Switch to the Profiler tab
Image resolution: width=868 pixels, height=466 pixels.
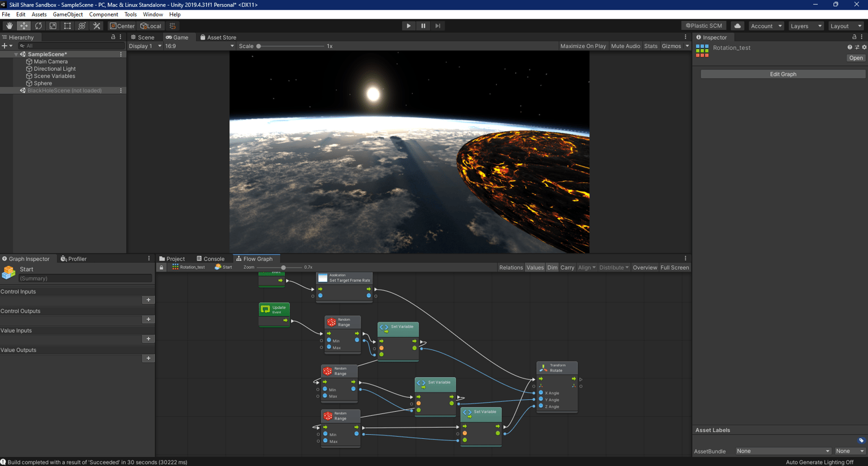click(73, 259)
